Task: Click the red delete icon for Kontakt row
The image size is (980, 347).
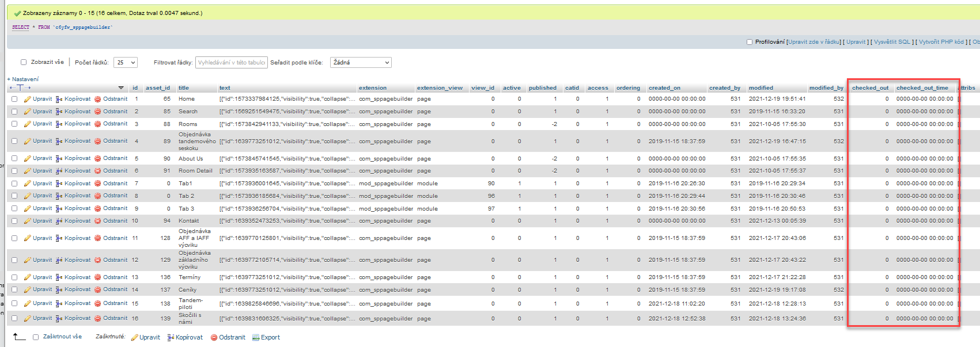Action: click(98, 221)
